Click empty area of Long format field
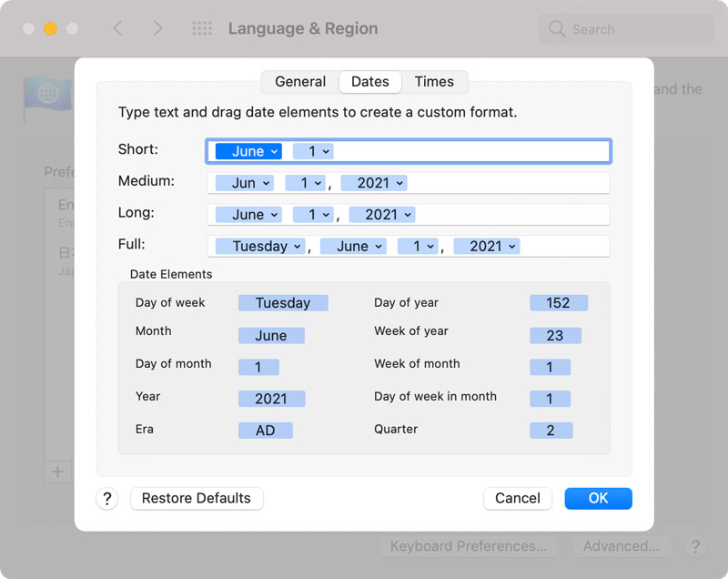 pyautogui.click(x=511, y=215)
